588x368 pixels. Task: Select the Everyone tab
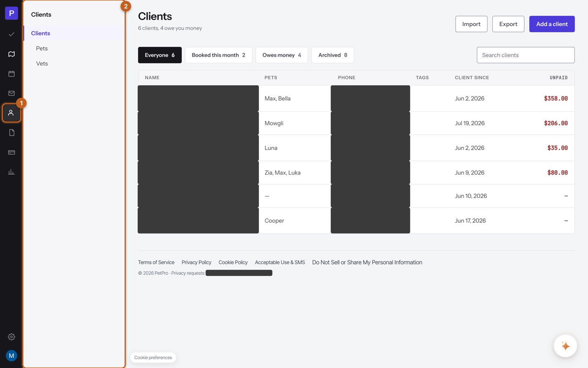[x=160, y=55]
